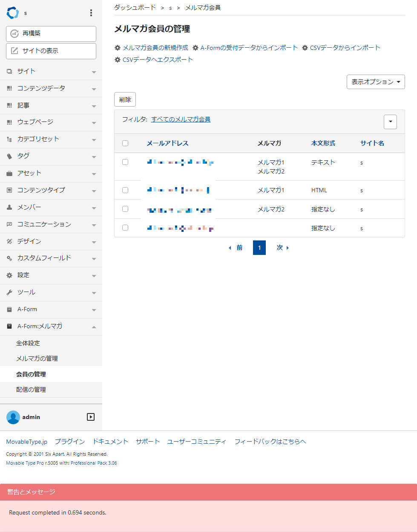Click the Movable Type logo icon

pos(13,13)
